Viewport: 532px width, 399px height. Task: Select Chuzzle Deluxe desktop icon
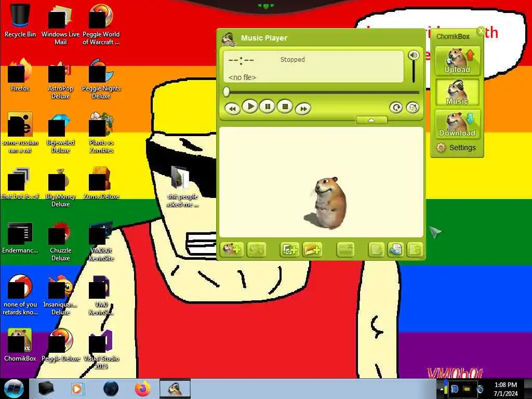[60, 241]
